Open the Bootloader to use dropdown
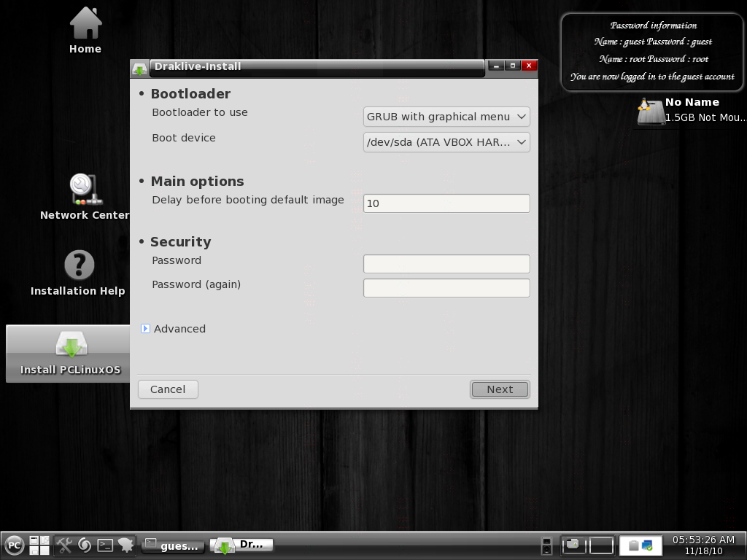The image size is (747, 560). click(x=446, y=117)
